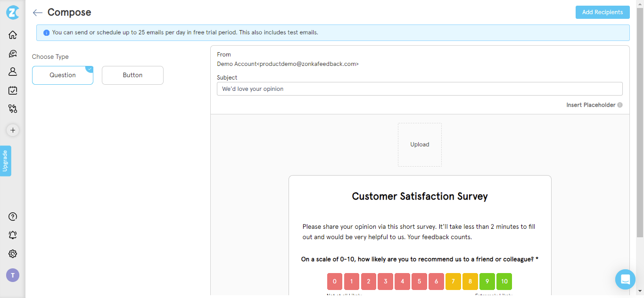Navigate back using the arrow beside Compose
The width and height of the screenshot is (644, 298).
click(37, 13)
